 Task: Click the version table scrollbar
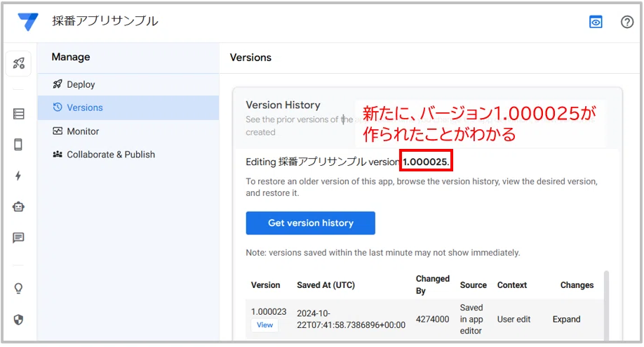606,304
